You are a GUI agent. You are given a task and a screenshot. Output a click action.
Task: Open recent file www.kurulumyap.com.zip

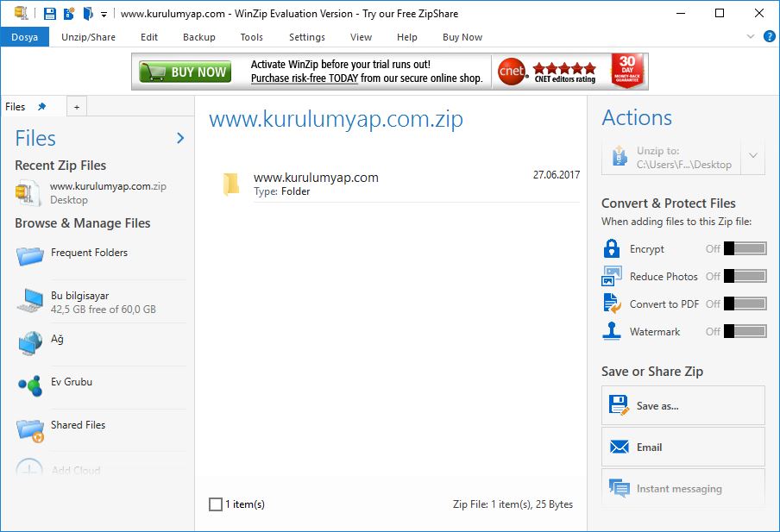point(108,186)
